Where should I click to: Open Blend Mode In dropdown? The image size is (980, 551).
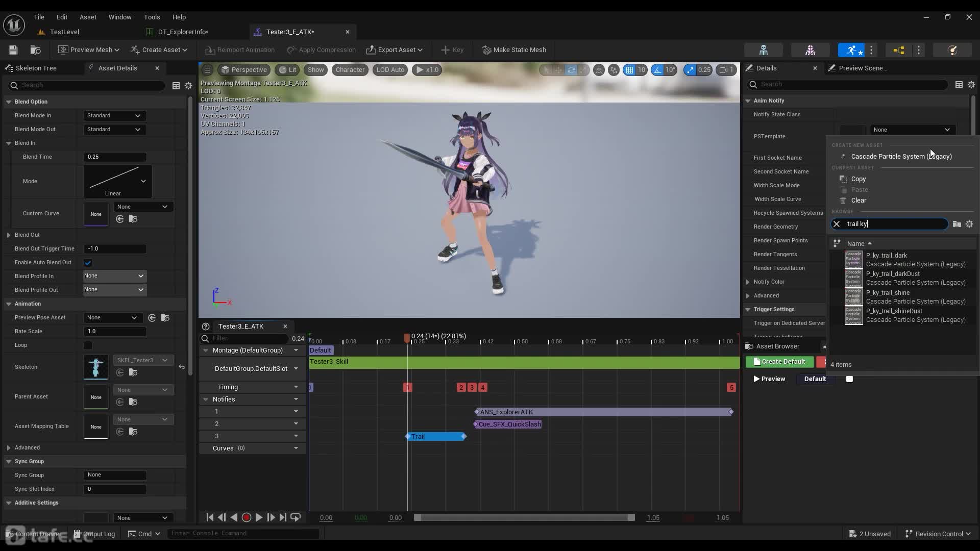[x=114, y=116]
